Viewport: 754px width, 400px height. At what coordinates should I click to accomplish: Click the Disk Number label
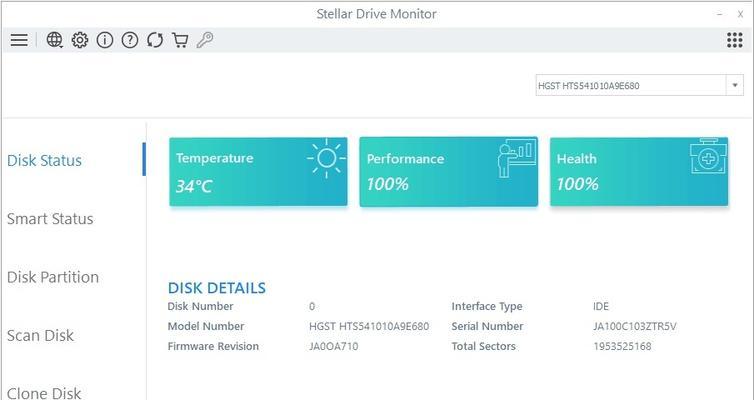click(201, 306)
